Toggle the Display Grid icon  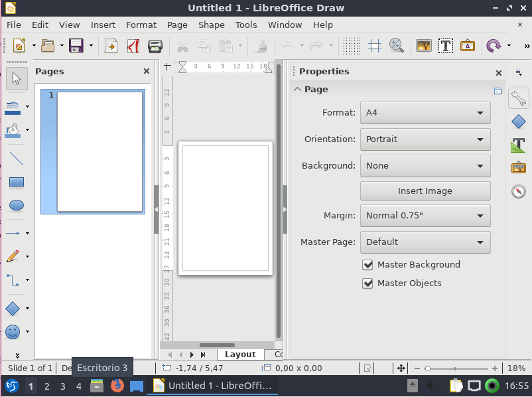click(351, 46)
